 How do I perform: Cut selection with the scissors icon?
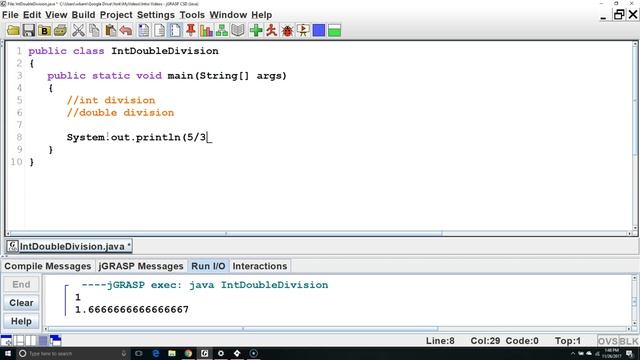[x=78, y=31]
